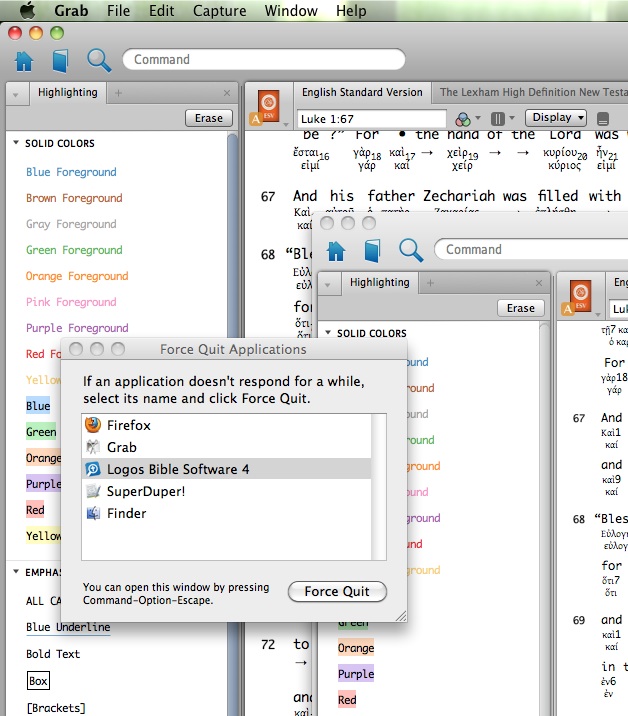This screenshot has height=716, width=628.
Task: Open the Apple menu
Action: 28,10
